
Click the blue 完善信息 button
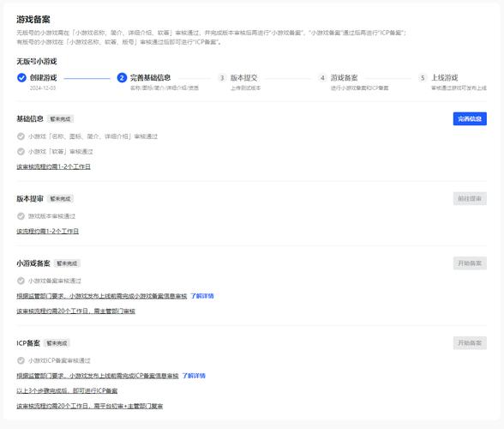(x=470, y=118)
